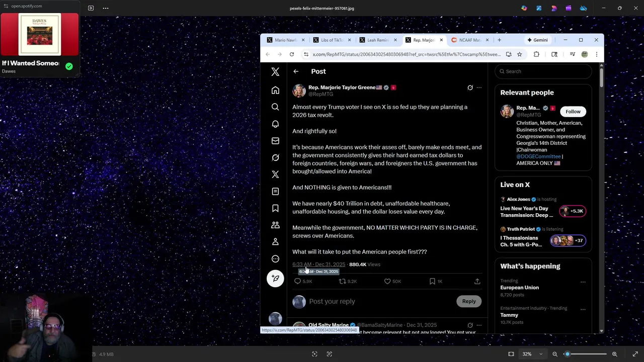Screen dimensions: 644x362
Task: Open Chrome extensions puzzle icon
Action: click(x=536, y=54)
